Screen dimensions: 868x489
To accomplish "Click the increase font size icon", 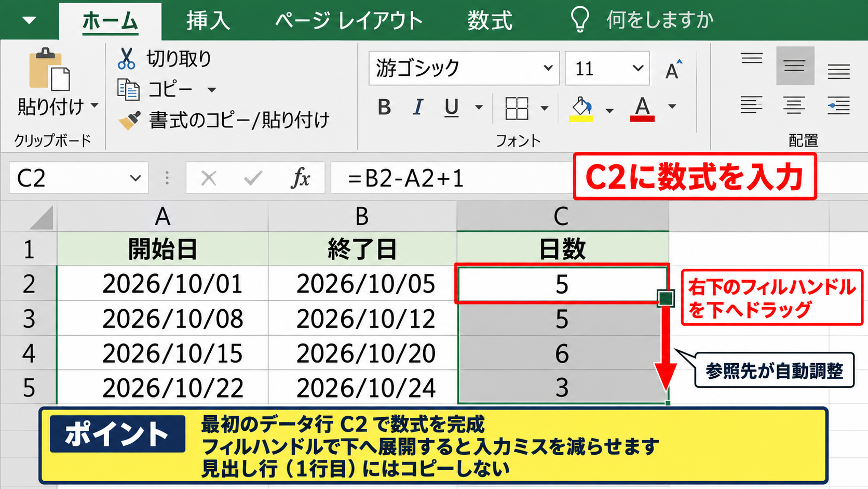I will tap(673, 69).
